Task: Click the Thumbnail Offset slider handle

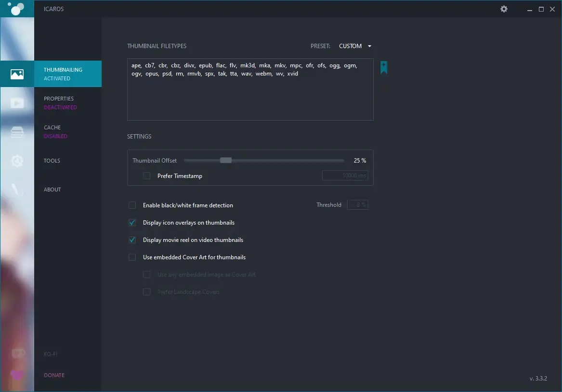Action: [x=226, y=161]
